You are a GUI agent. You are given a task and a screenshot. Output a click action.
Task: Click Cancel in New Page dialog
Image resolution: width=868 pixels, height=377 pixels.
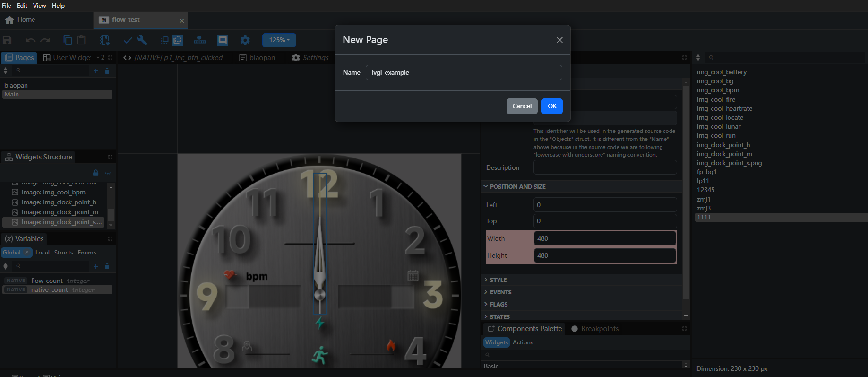point(522,106)
